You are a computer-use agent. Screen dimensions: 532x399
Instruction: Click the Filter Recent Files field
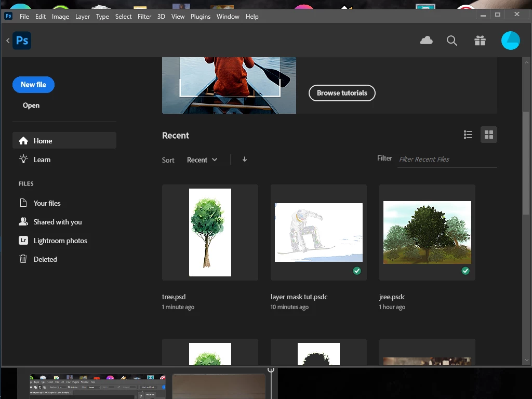click(447, 159)
